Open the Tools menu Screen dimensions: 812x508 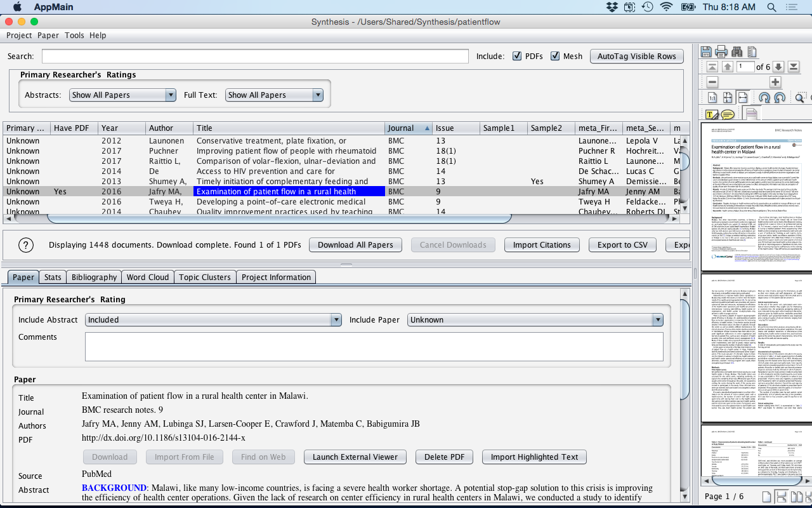click(x=74, y=36)
